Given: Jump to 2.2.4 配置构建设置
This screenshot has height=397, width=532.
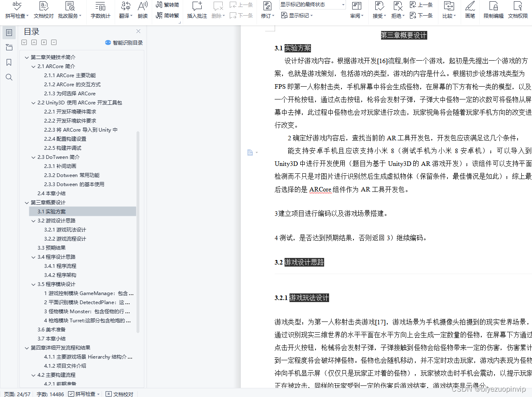Looking at the screenshot, I should [x=65, y=139].
